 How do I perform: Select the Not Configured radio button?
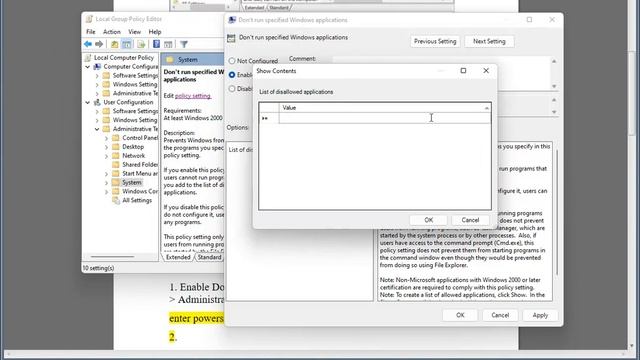(x=232, y=61)
